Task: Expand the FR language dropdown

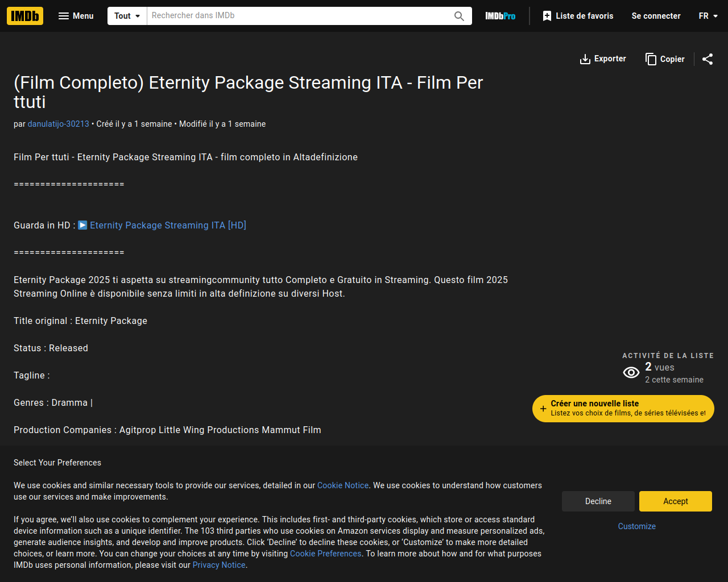Action: [708, 16]
